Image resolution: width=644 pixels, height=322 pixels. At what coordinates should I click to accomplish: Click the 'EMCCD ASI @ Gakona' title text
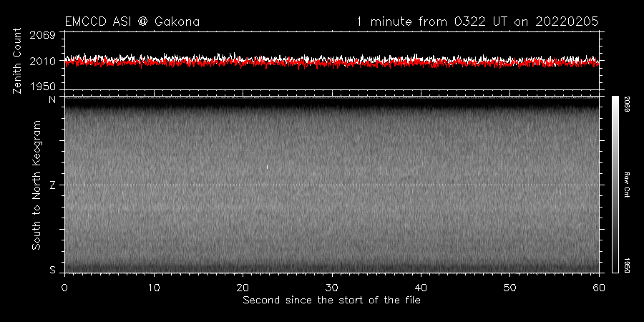[132, 21]
